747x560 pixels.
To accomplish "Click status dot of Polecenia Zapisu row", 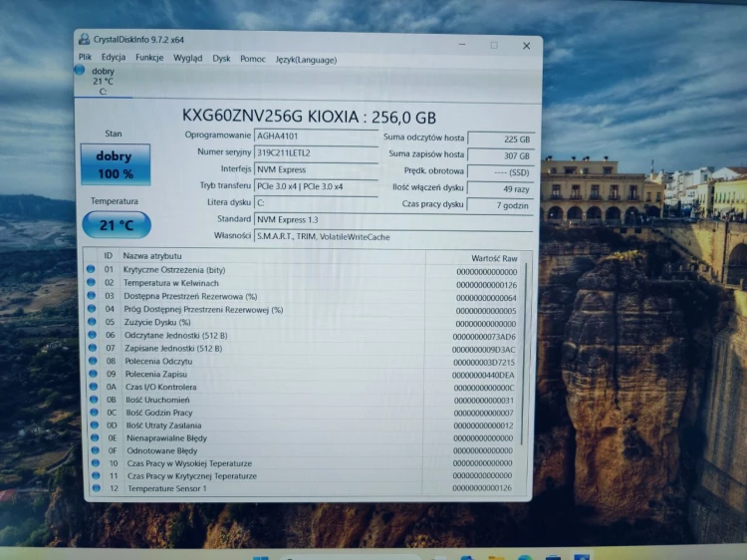I will [x=94, y=374].
